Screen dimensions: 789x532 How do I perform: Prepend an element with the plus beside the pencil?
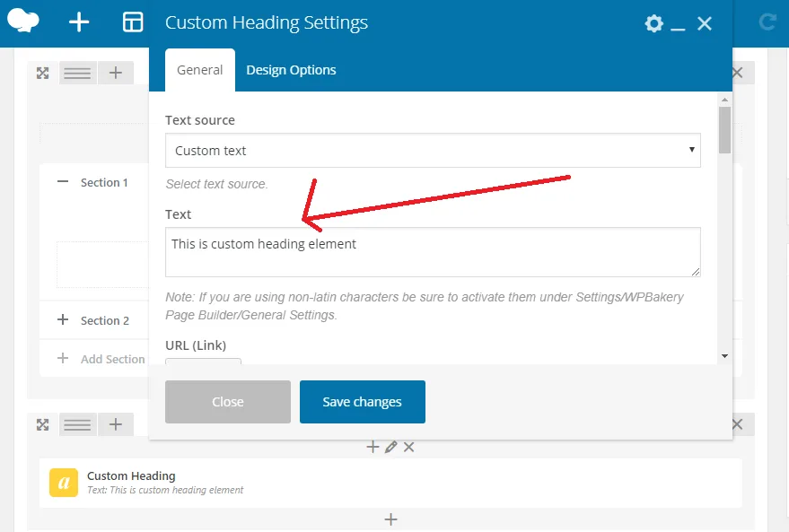pos(373,447)
